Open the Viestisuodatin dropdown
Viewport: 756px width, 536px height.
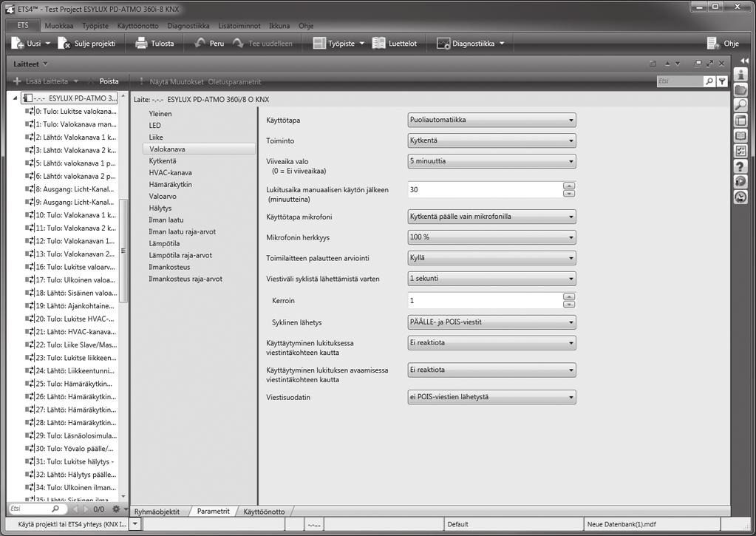pyautogui.click(x=491, y=398)
